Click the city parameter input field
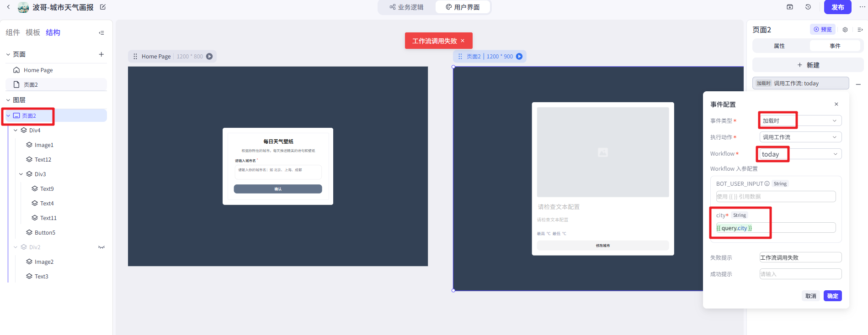The width and height of the screenshot is (868, 335). (x=775, y=228)
